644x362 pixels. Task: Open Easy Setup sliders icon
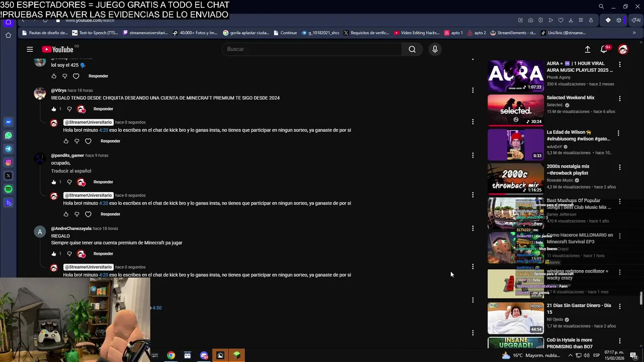click(x=581, y=20)
